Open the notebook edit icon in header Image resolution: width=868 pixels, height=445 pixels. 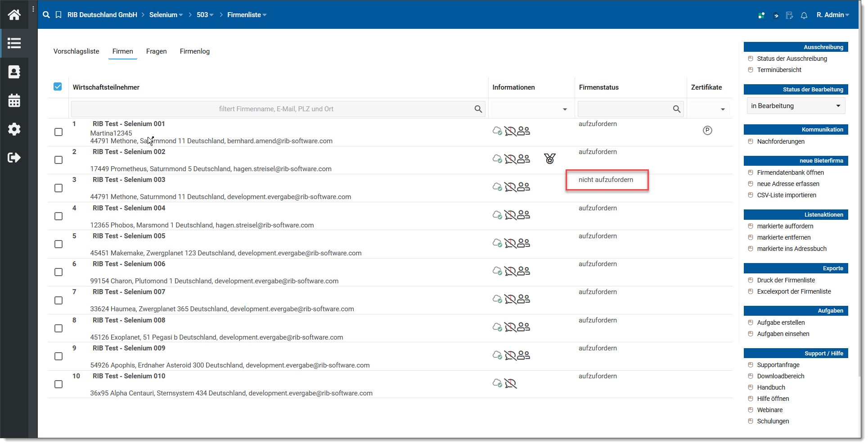click(790, 15)
